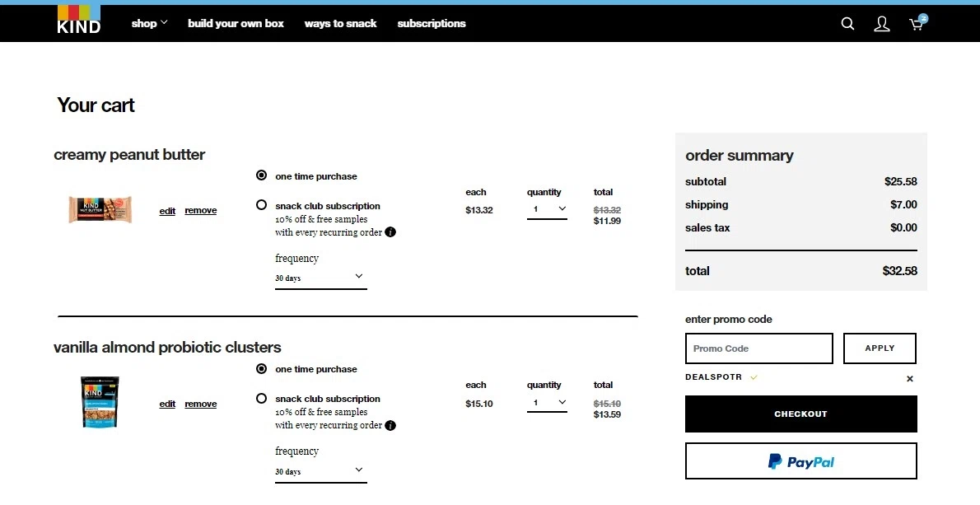Click the KIND logo in the header
This screenshot has width=980, height=505.
[x=79, y=20]
